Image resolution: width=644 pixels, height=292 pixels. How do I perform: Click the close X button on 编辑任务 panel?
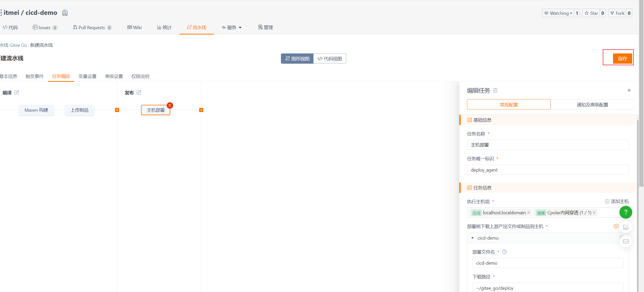[629, 90]
